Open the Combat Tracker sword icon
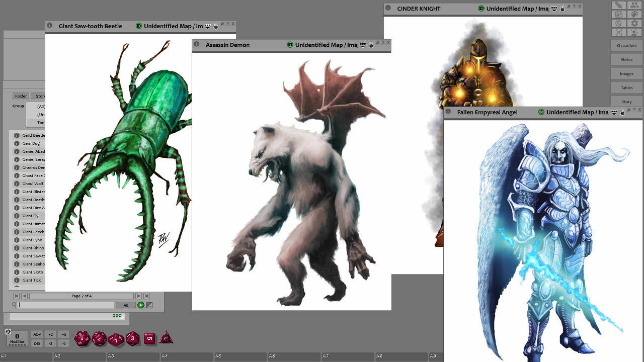644x362 pixels. point(619,5)
